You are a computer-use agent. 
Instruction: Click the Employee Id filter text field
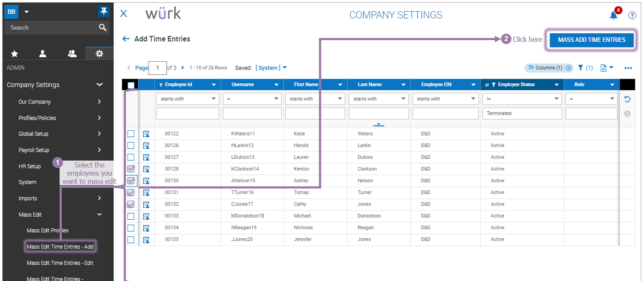click(187, 114)
